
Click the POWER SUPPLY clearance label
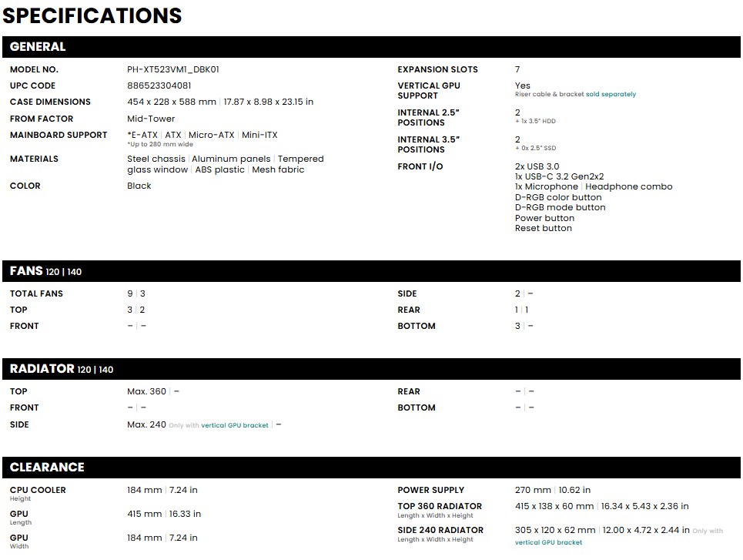(x=430, y=490)
